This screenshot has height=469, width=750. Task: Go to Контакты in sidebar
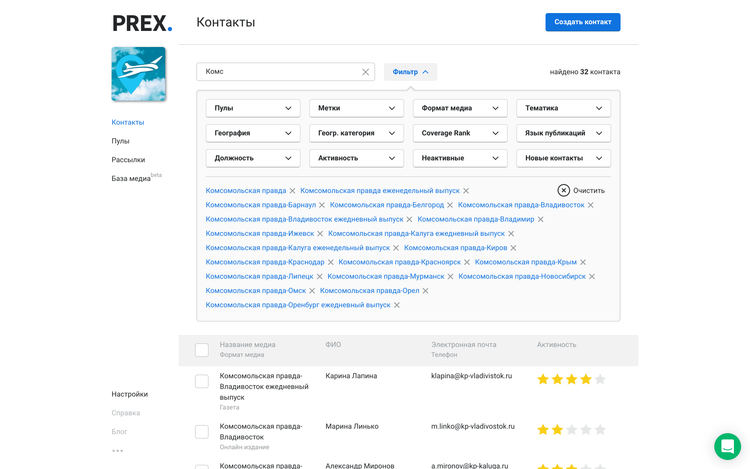[128, 122]
